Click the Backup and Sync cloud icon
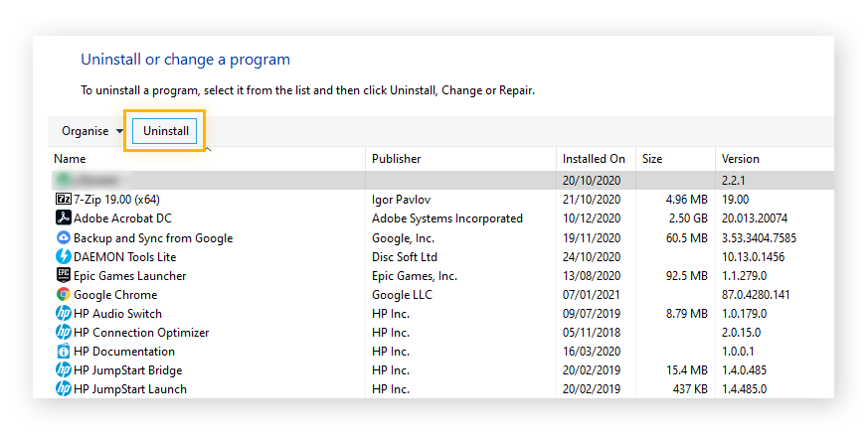Image resolution: width=868 pixels, height=435 pixels. (63, 238)
